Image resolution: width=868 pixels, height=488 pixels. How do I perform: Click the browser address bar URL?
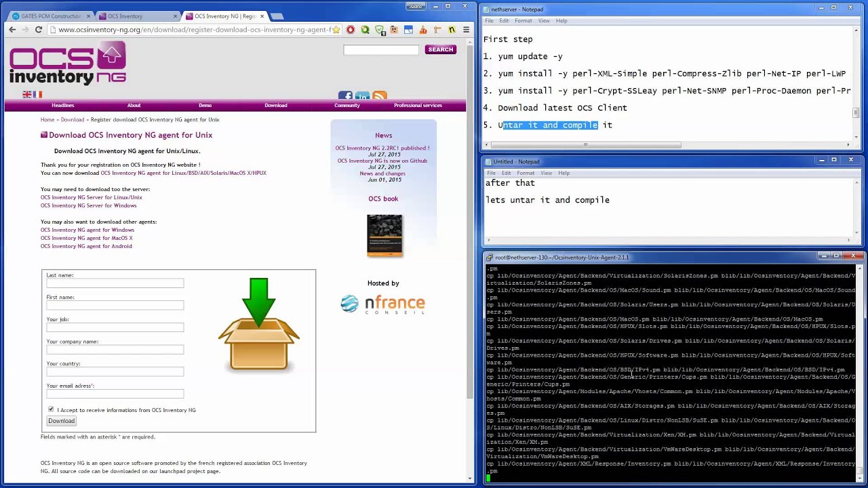click(195, 30)
